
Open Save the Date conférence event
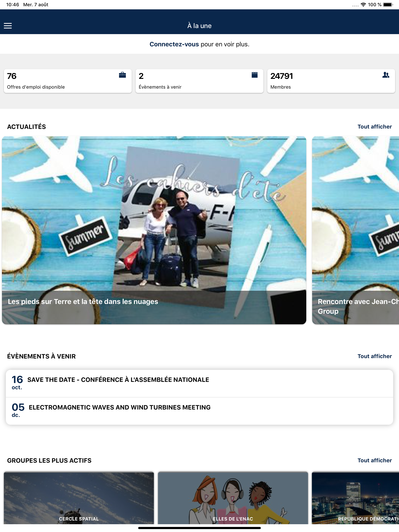[199, 383]
